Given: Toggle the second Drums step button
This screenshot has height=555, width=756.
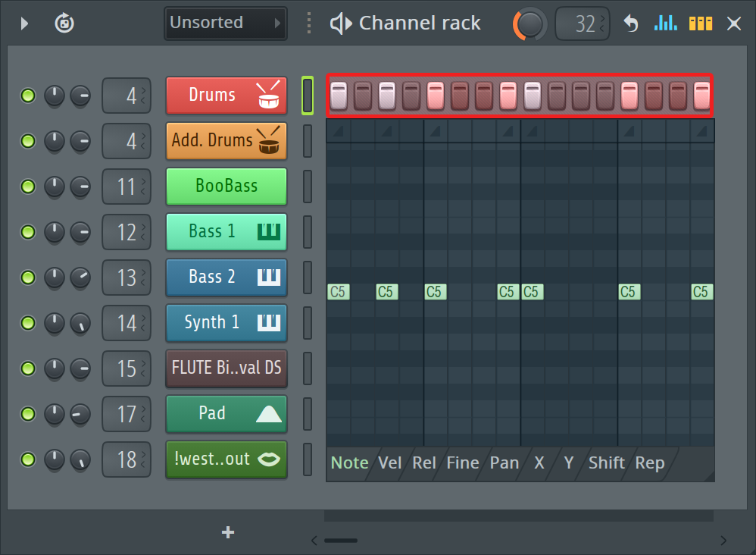Looking at the screenshot, I should 363,95.
